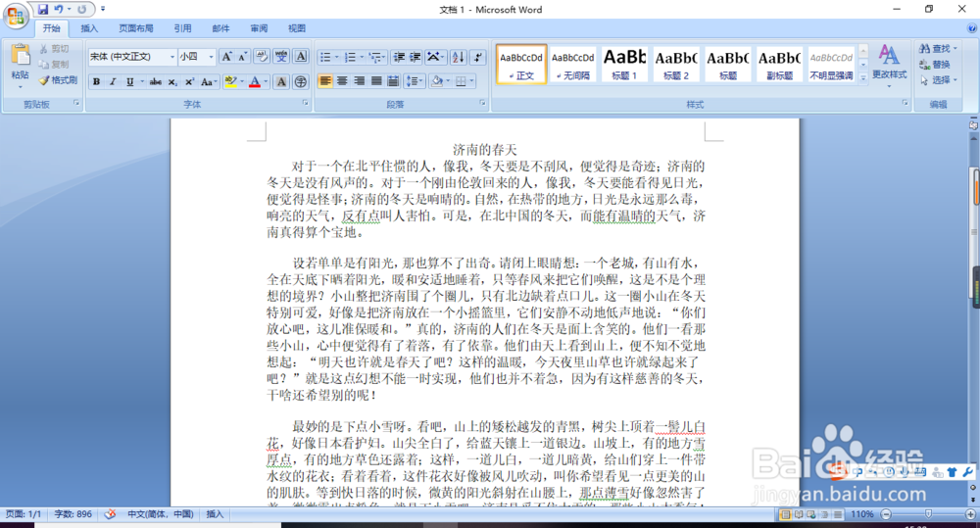The width and height of the screenshot is (980, 528).
Task: Click the Paste (粘贴) icon
Action: (x=20, y=56)
